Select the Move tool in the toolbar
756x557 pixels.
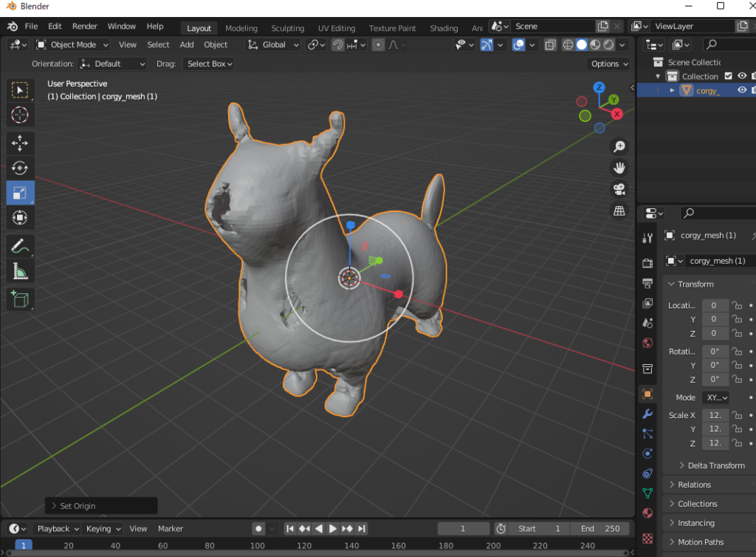tap(18, 143)
